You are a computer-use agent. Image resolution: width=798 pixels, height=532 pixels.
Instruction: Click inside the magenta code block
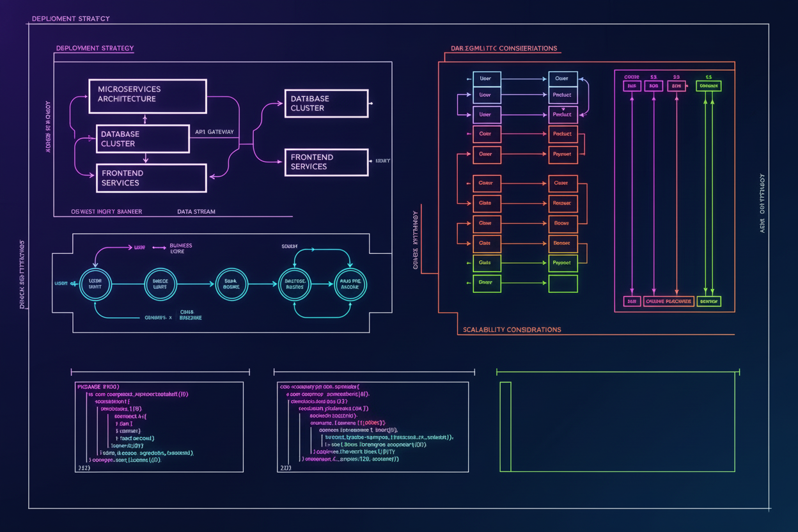(x=159, y=426)
